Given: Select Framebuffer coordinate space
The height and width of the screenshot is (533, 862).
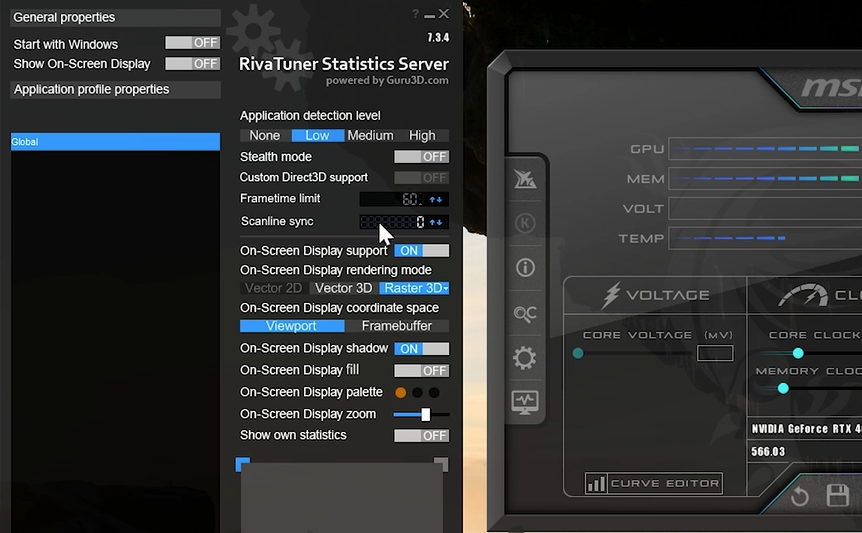Looking at the screenshot, I should click(x=397, y=326).
